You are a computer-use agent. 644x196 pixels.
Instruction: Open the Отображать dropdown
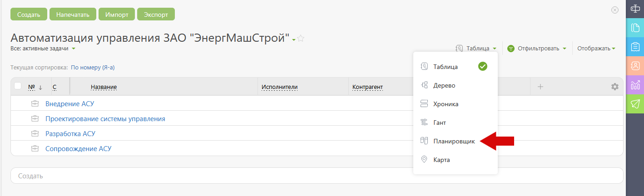596,48
